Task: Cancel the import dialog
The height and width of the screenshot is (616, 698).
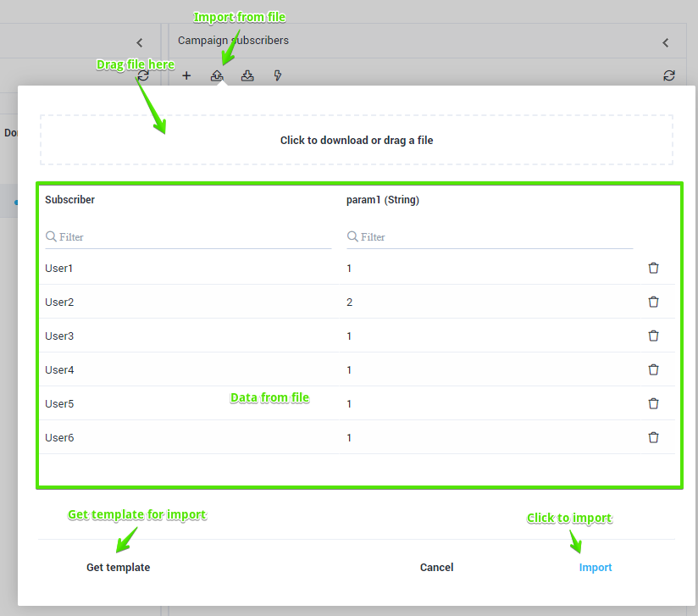Action: [x=436, y=568]
